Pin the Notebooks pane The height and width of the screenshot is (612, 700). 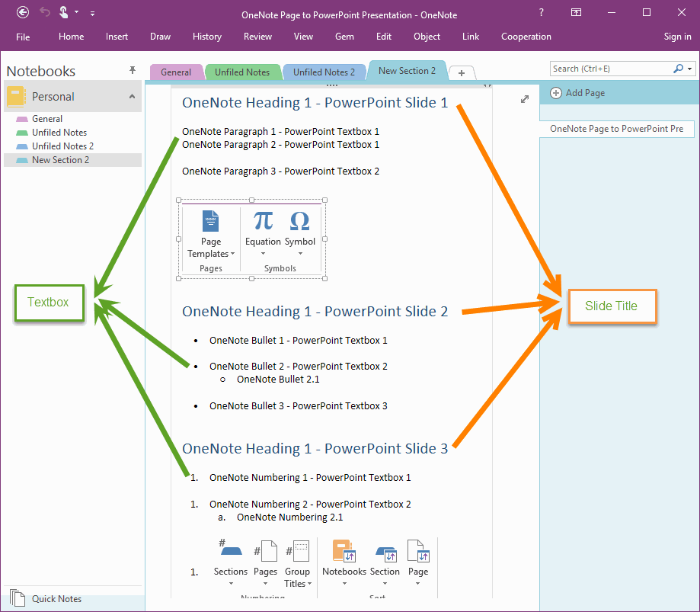click(133, 70)
